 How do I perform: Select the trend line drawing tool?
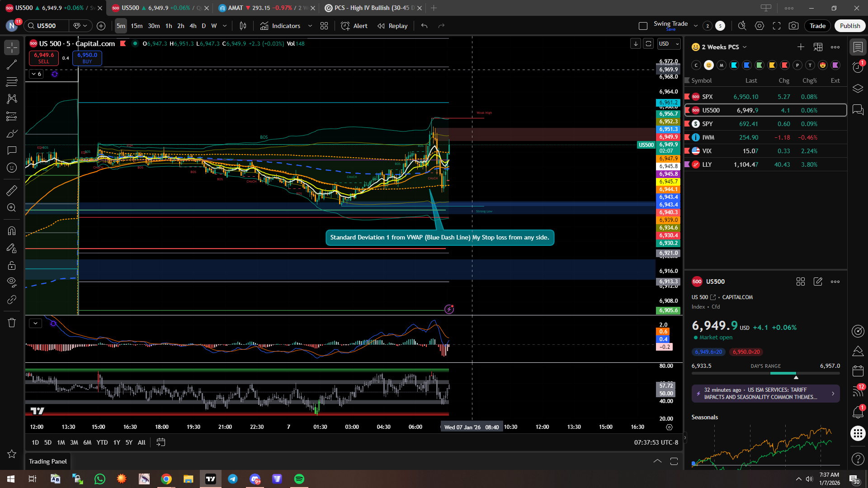12,65
